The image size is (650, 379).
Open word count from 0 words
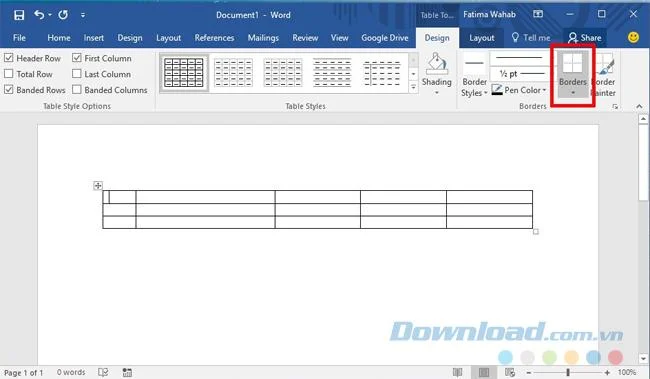[x=71, y=372]
